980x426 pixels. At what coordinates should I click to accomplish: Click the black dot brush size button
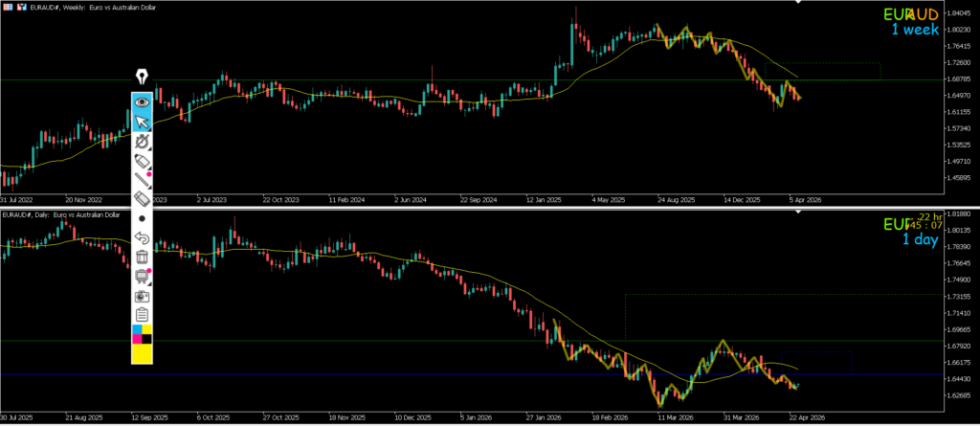(142, 218)
